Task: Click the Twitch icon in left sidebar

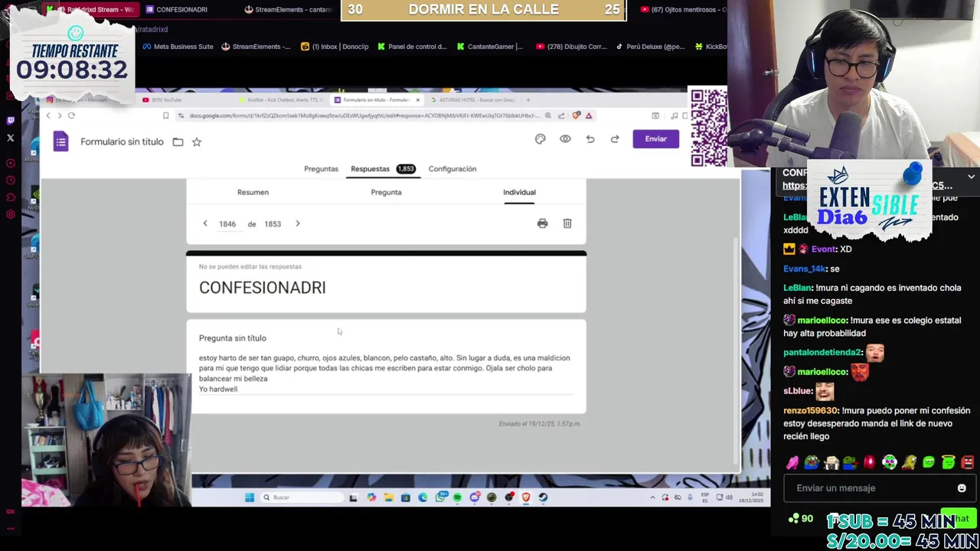Action: pos(11,120)
